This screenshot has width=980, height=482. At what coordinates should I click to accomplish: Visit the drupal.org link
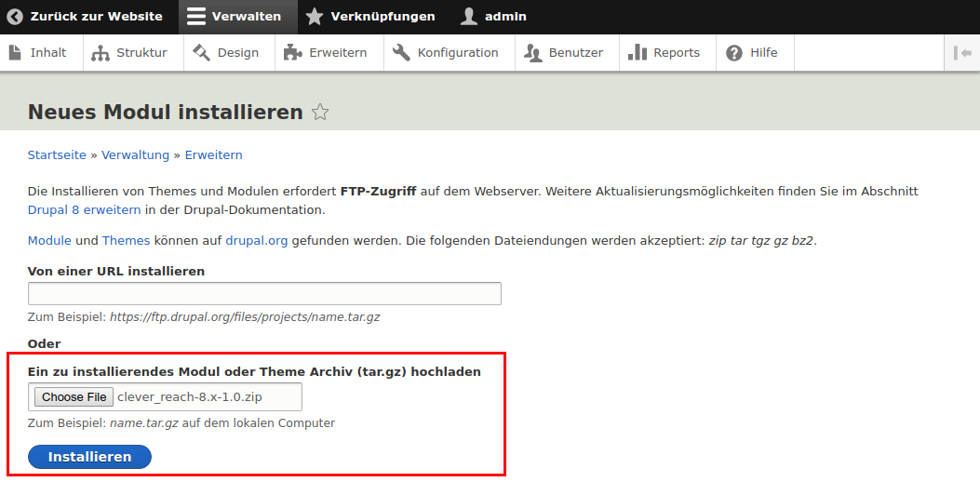[257, 241]
